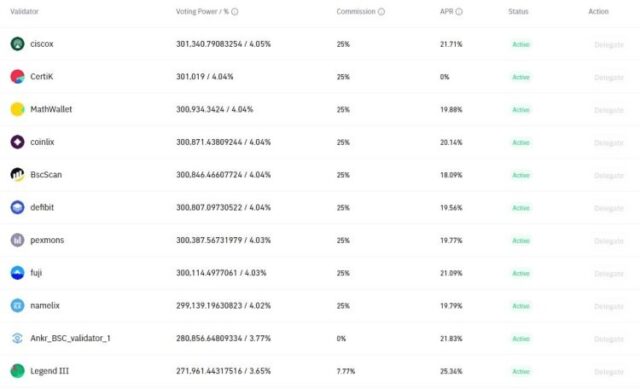640x389 pixels.
Task: Click the ciscox validator logo icon
Action: [x=17, y=44]
